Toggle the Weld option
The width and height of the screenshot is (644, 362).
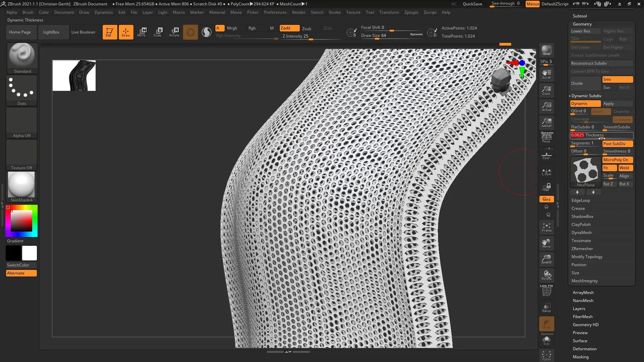[x=626, y=168]
